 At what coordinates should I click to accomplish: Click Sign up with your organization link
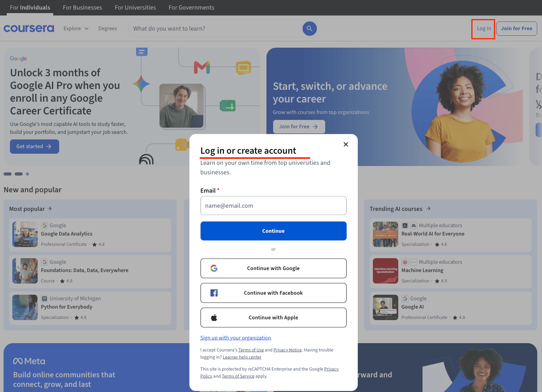[235, 338]
